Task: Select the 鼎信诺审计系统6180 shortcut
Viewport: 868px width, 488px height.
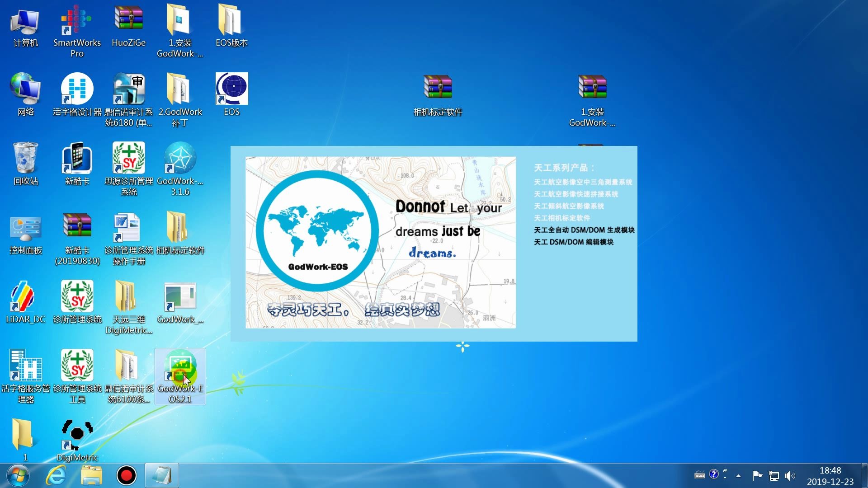Action: point(129,100)
